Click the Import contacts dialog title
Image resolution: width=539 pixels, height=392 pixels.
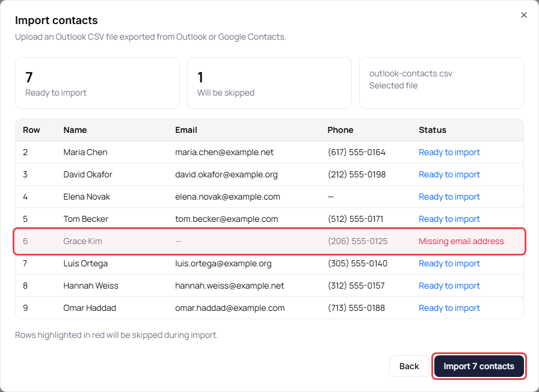click(57, 20)
